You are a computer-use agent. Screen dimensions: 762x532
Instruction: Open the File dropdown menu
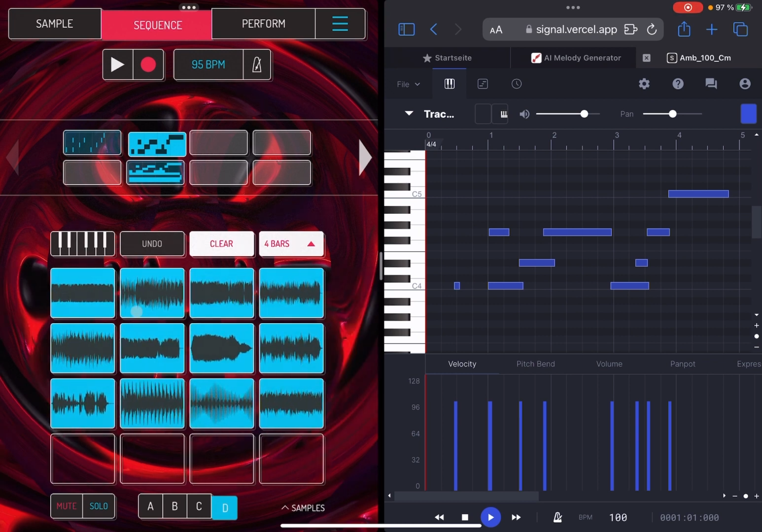408,84
